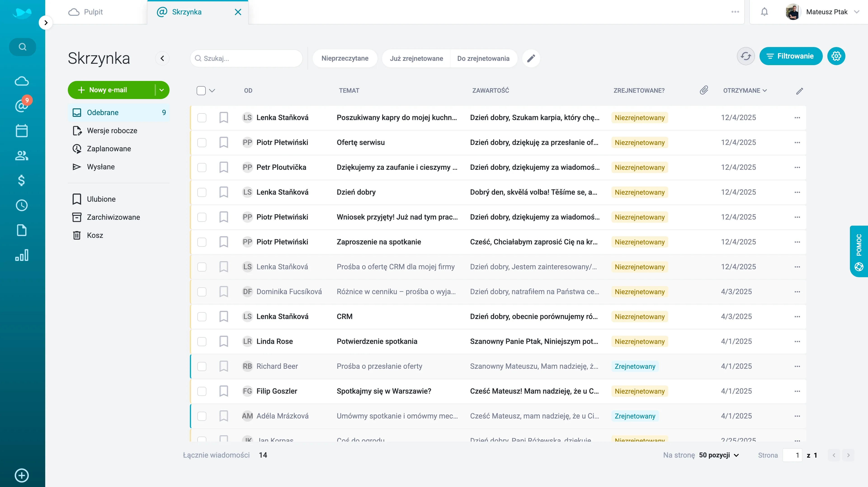The image size is (868, 487).
Task: Open the statistics chart icon in the sidebar
Action: point(21,255)
